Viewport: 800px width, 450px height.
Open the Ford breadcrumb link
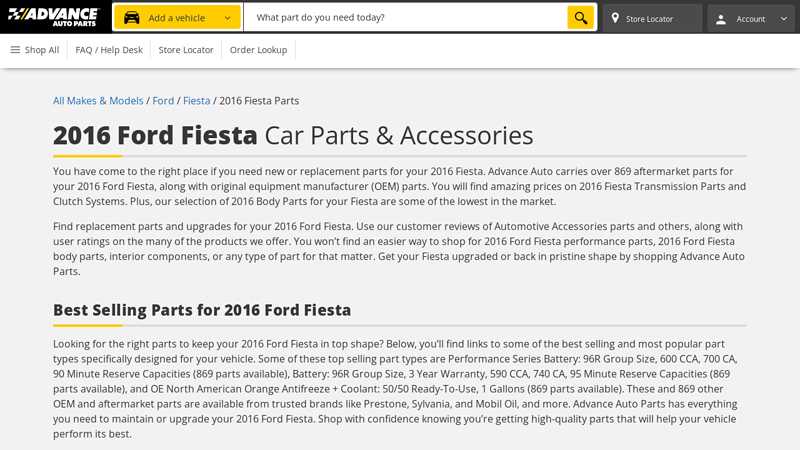point(163,101)
